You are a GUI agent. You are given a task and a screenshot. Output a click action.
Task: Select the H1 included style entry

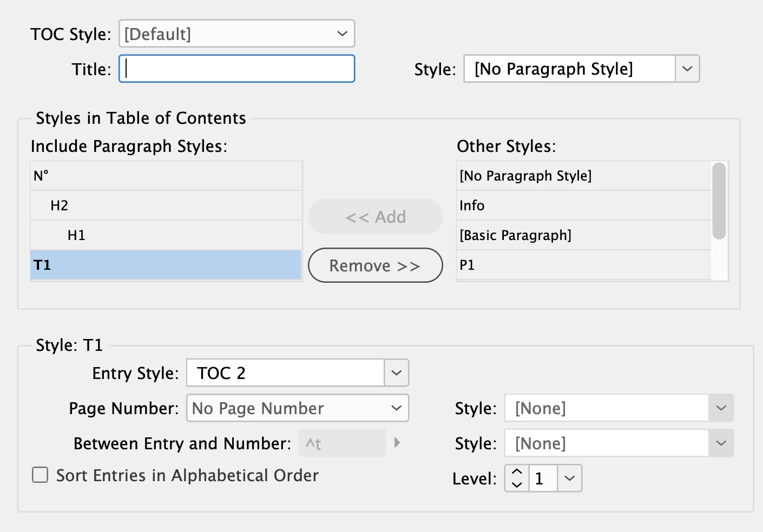tap(166, 235)
